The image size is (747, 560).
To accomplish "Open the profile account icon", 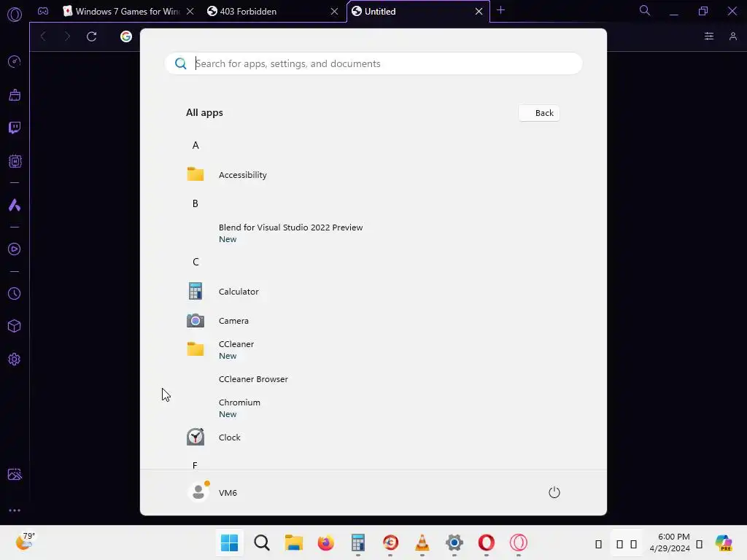I will pyautogui.click(x=733, y=36).
